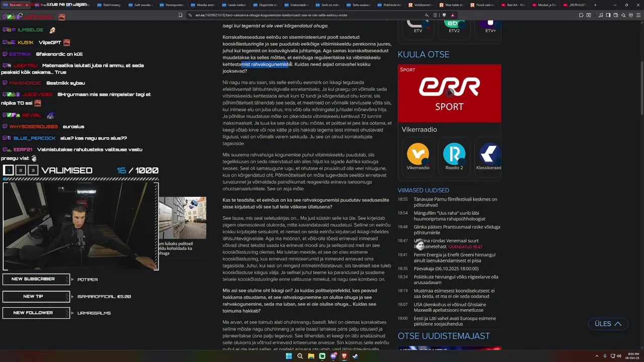Open the Brave playlist music note icon
Screen dimensions: 644x362
coord(601,15)
